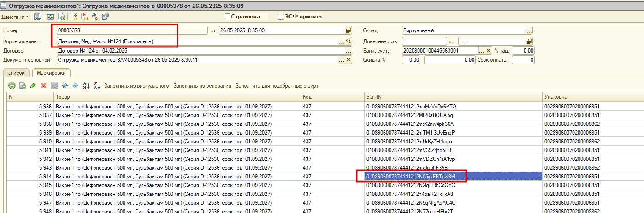Click the green Add row icon
Viewport: 644px width, 213px height.
(x=12, y=86)
